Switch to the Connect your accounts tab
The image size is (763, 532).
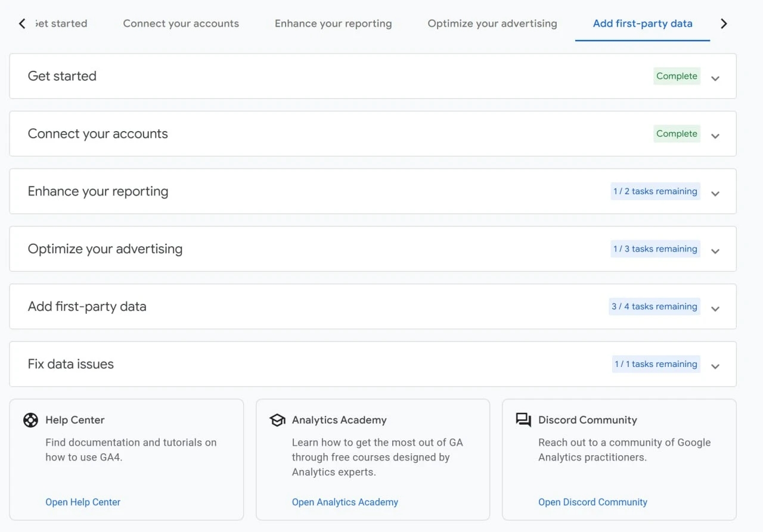tap(181, 23)
